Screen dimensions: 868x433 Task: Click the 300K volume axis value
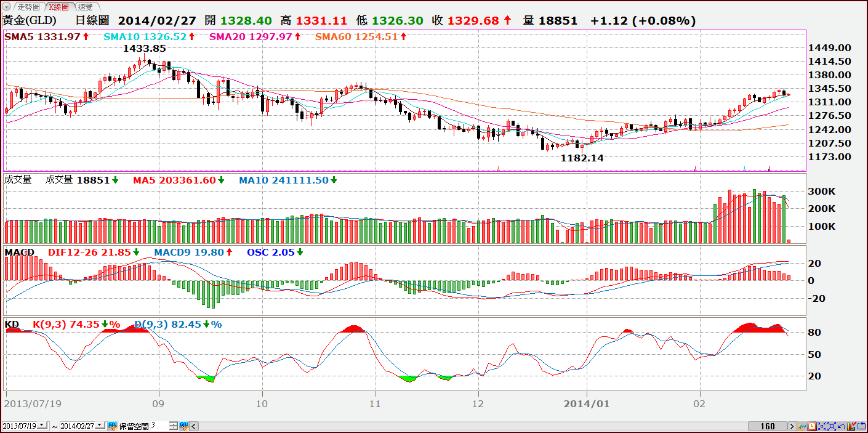click(822, 192)
